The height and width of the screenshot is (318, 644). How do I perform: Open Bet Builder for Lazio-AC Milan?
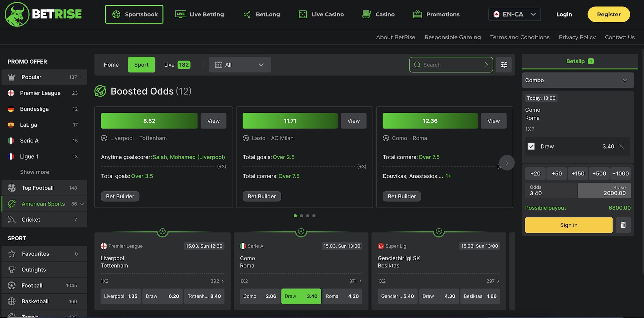(x=262, y=196)
